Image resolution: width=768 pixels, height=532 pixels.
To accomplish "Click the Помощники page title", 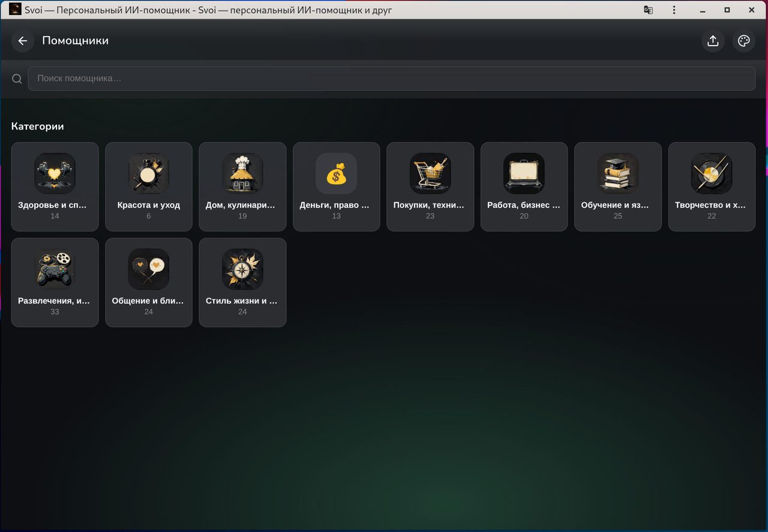I will click(x=75, y=41).
